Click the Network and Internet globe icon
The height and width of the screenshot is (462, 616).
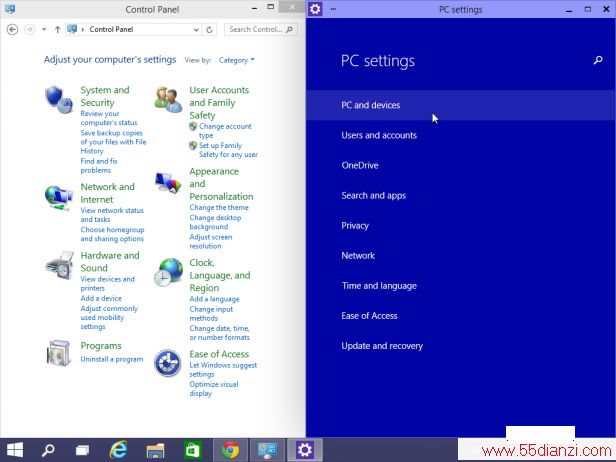[x=59, y=196]
